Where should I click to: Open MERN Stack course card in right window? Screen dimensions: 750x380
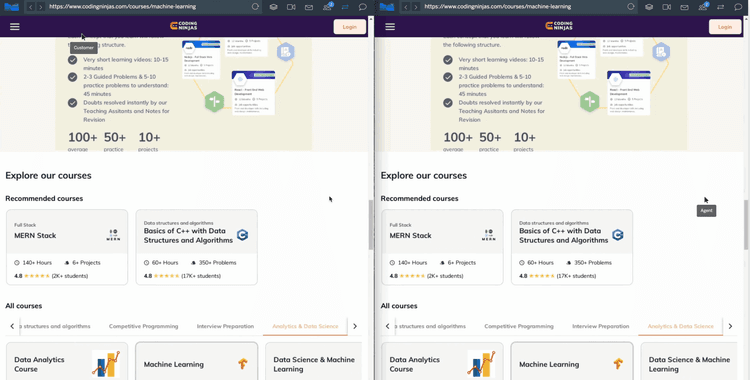442,247
